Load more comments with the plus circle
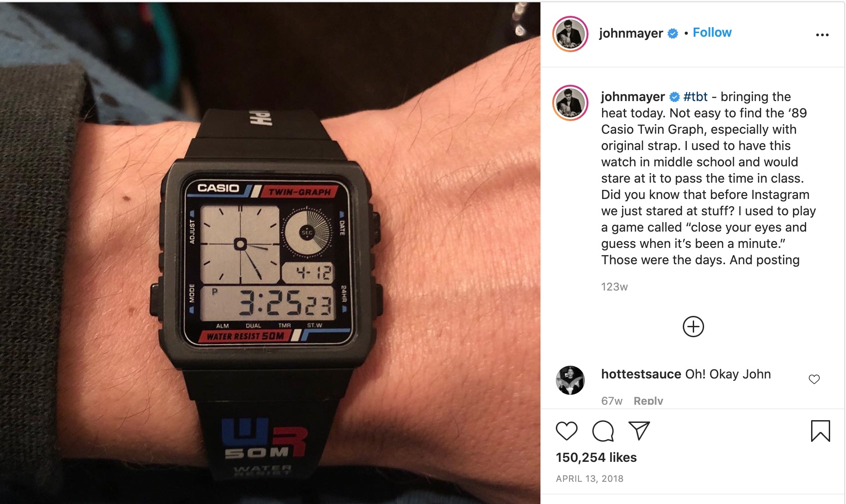The height and width of the screenshot is (504, 846). [693, 326]
